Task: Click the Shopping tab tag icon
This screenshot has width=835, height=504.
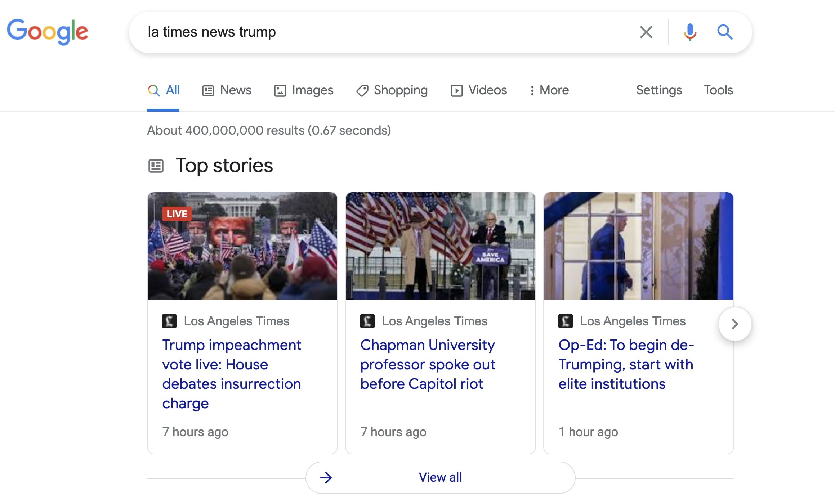Action: 362,90
